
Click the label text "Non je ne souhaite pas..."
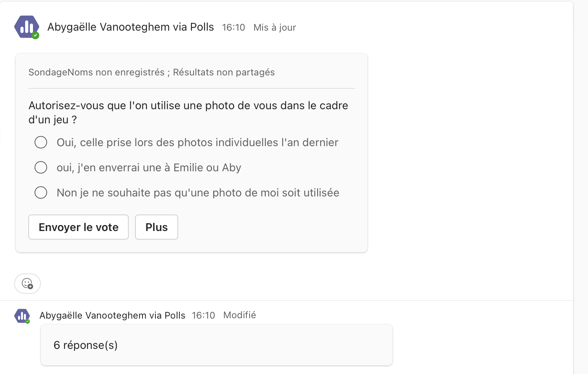click(198, 193)
